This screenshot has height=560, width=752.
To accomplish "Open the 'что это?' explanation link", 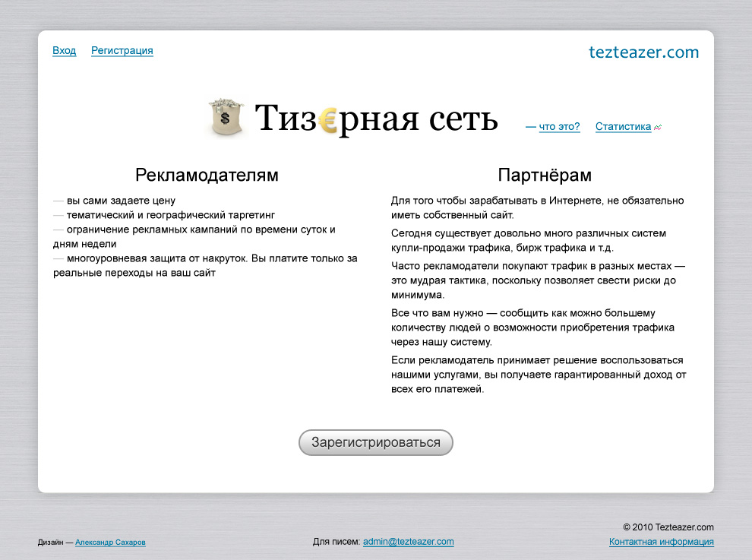I will (x=559, y=127).
